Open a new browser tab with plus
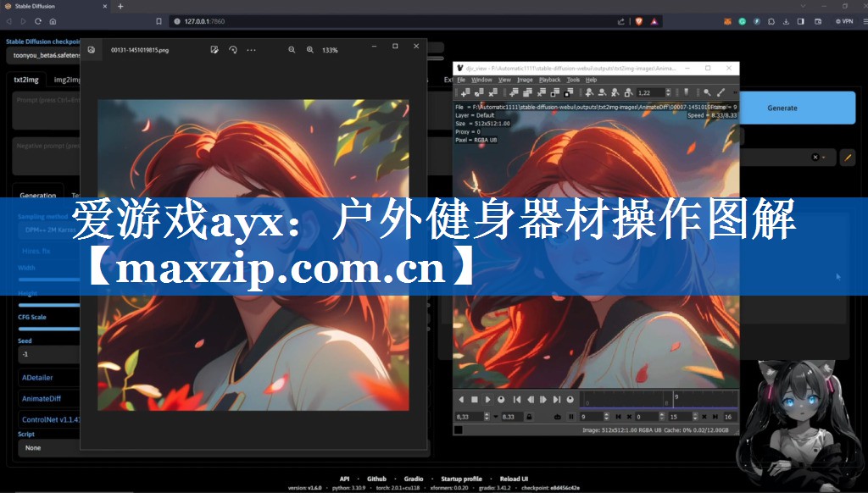868x493 pixels. click(120, 6)
